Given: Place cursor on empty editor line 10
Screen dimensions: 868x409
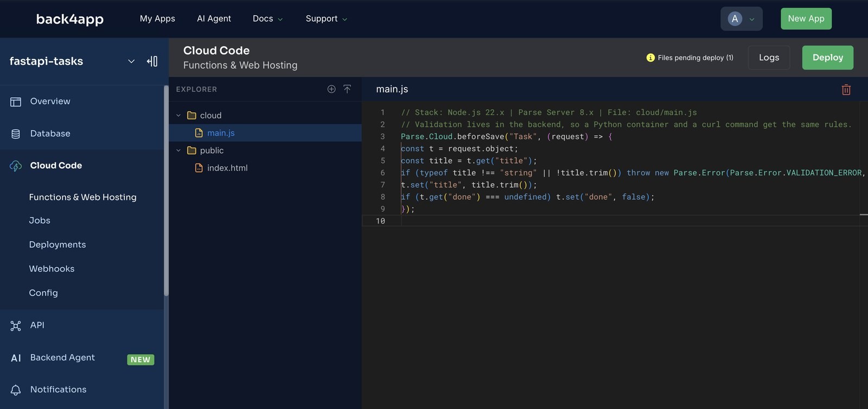Looking at the screenshot, I should pyautogui.click(x=629, y=221).
